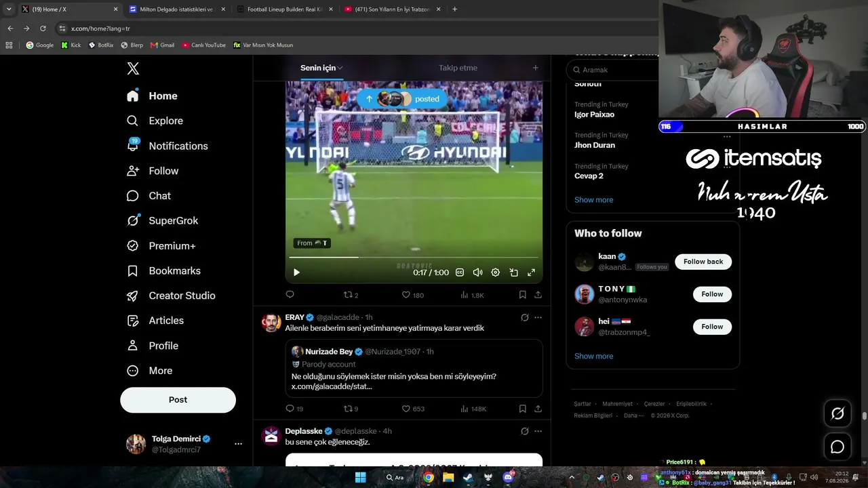Expand the More menu in sidebar
The image size is (868, 488).
coord(150,371)
